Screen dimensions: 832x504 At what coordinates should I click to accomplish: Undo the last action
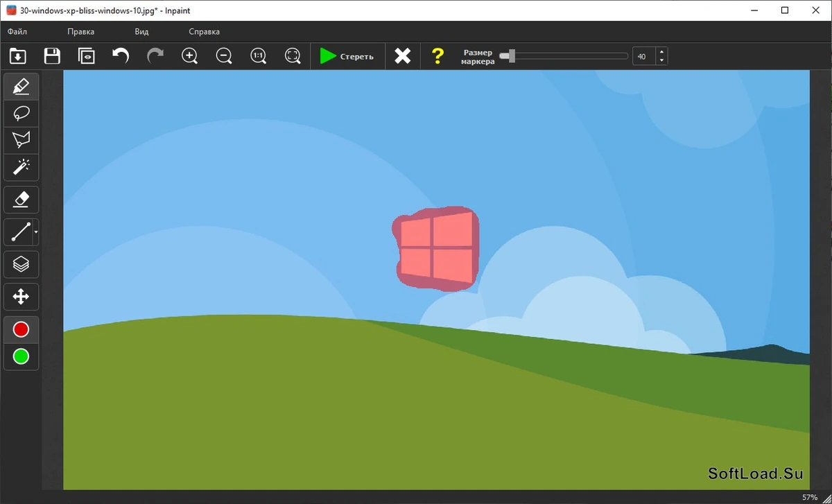tap(121, 56)
